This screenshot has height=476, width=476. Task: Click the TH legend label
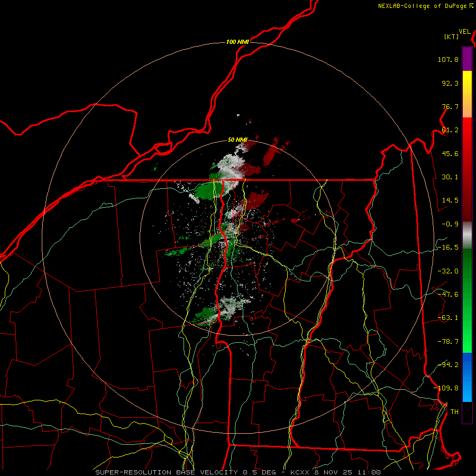[454, 412]
